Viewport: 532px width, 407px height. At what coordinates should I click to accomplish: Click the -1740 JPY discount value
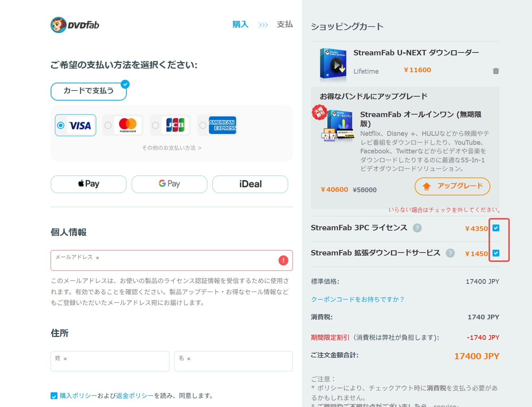tap(483, 337)
